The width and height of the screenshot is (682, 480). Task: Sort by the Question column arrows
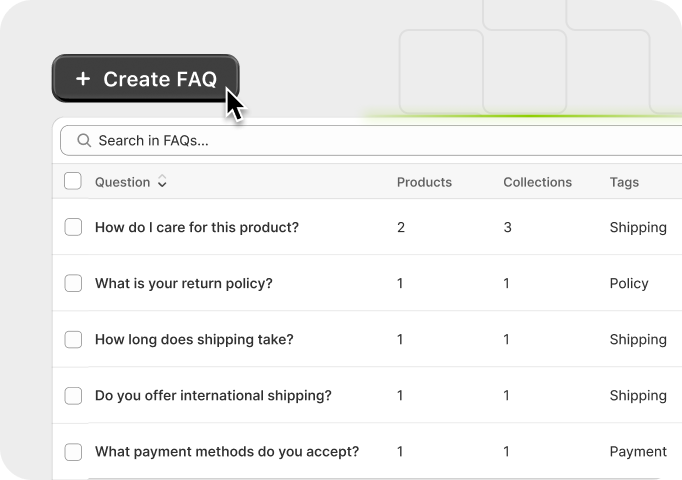pos(162,181)
